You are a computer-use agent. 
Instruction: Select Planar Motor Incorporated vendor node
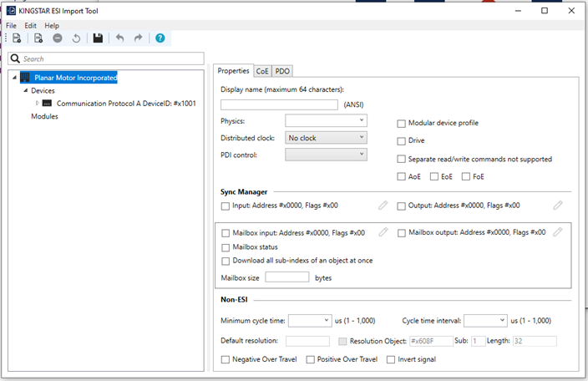tap(75, 78)
